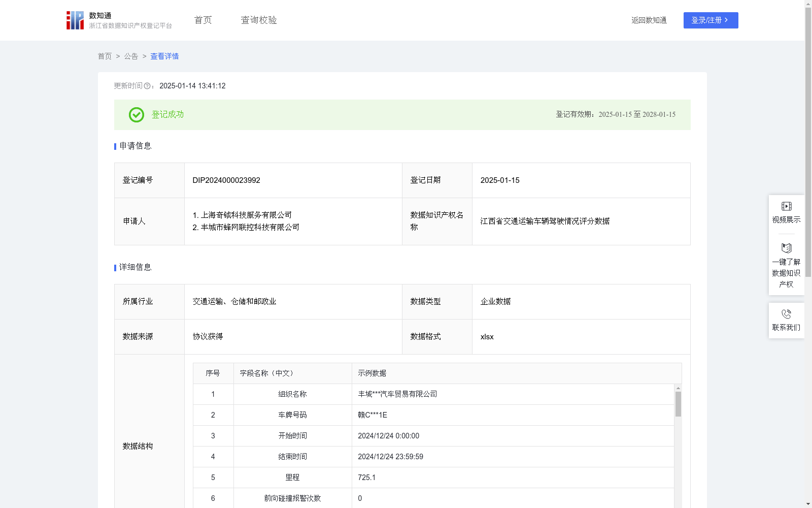Click sample value 赣C***1E
Screen dimensions: 812x508
pyautogui.click(x=373, y=415)
